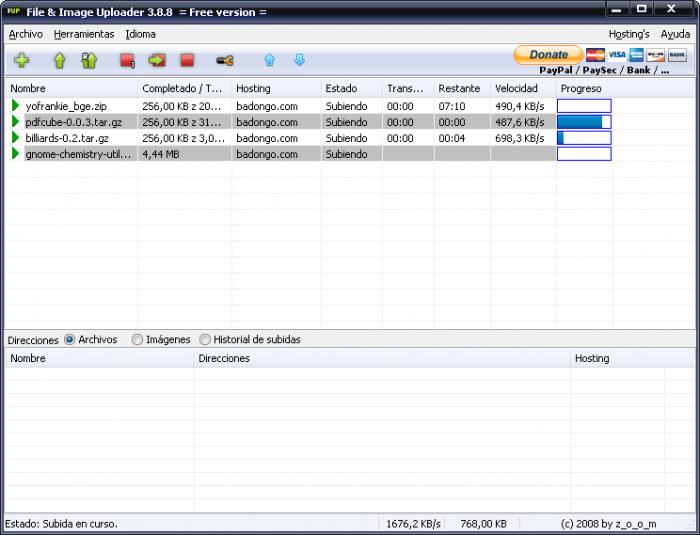Click the 'Estado: Subida en curso.' status text
This screenshot has width=700, height=535.
[61, 523]
